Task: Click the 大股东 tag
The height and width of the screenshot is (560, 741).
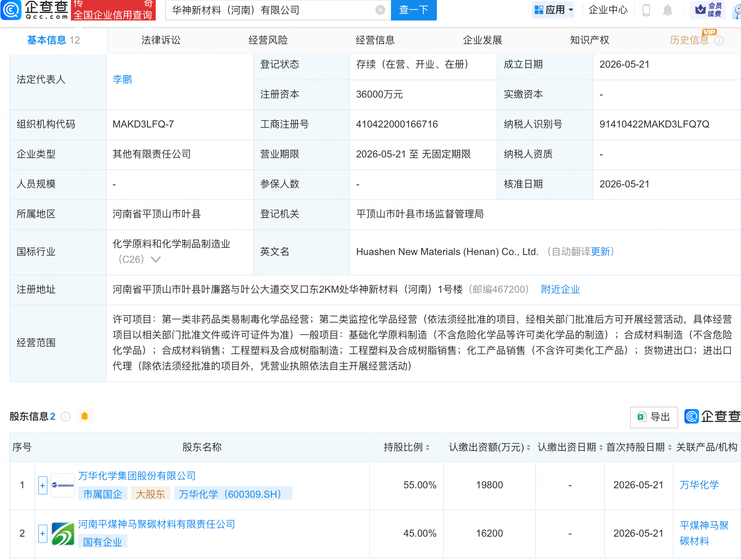Action: click(x=150, y=494)
